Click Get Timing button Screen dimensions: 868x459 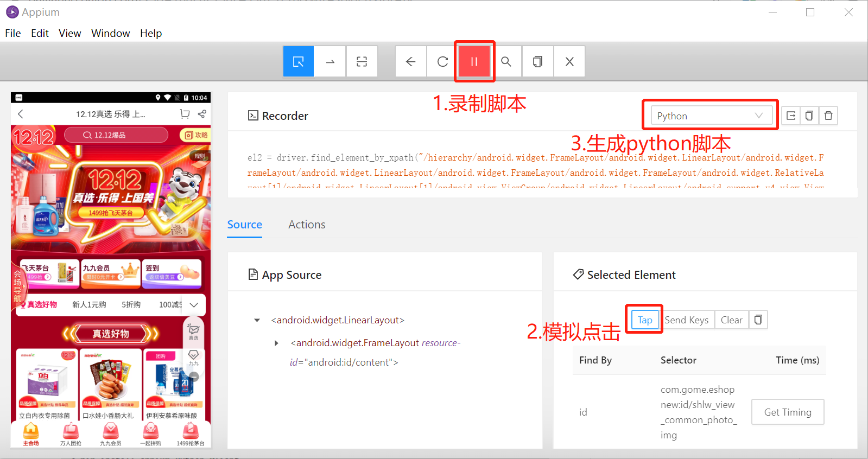coord(788,412)
